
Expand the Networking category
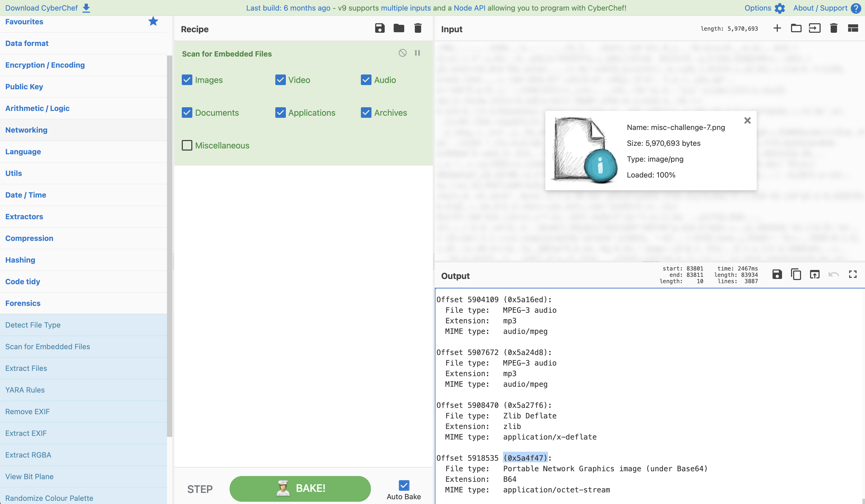(83, 130)
